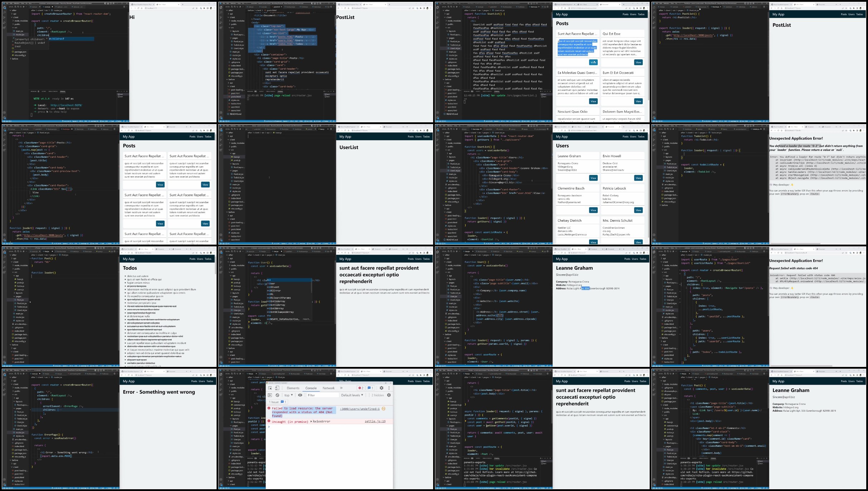
Task: Click Manage gear in the 404 error frame's VS Code
Action: 654,362
